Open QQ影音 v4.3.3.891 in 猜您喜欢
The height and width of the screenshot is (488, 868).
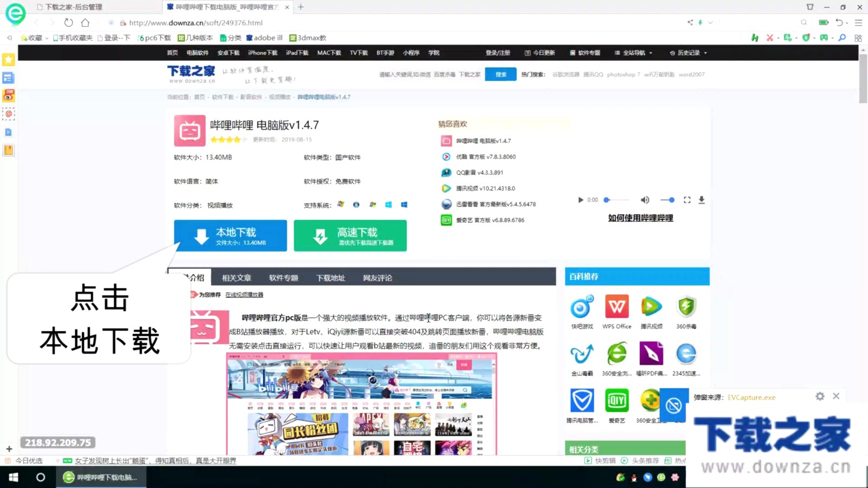coord(480,173)
